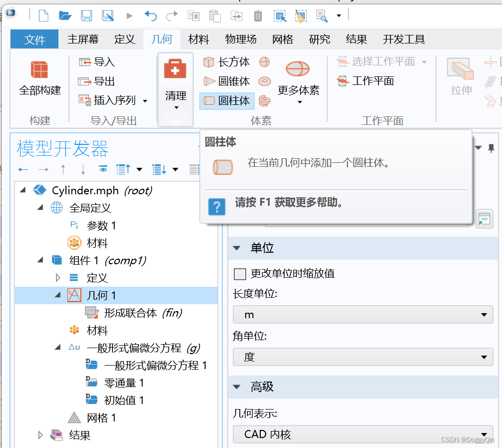This screenshot has width=502, height=448.
Task: Click the Delete trash icon
Action: (258, 15)
